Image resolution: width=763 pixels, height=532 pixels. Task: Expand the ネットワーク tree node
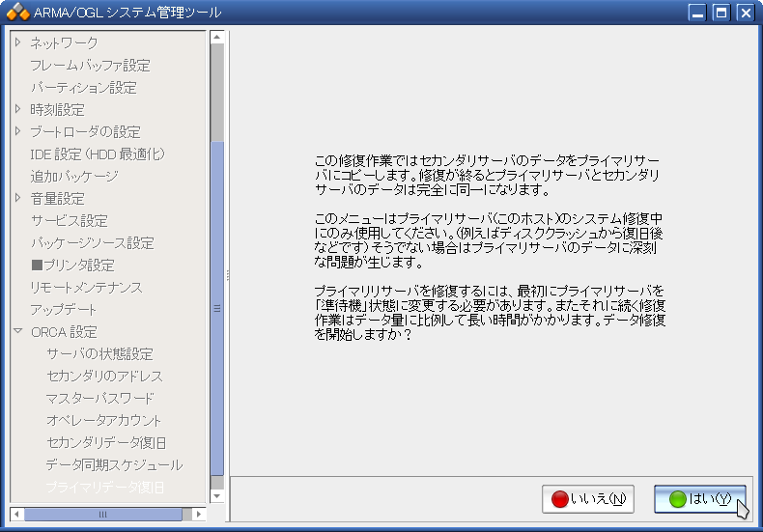tap(17, 42)
